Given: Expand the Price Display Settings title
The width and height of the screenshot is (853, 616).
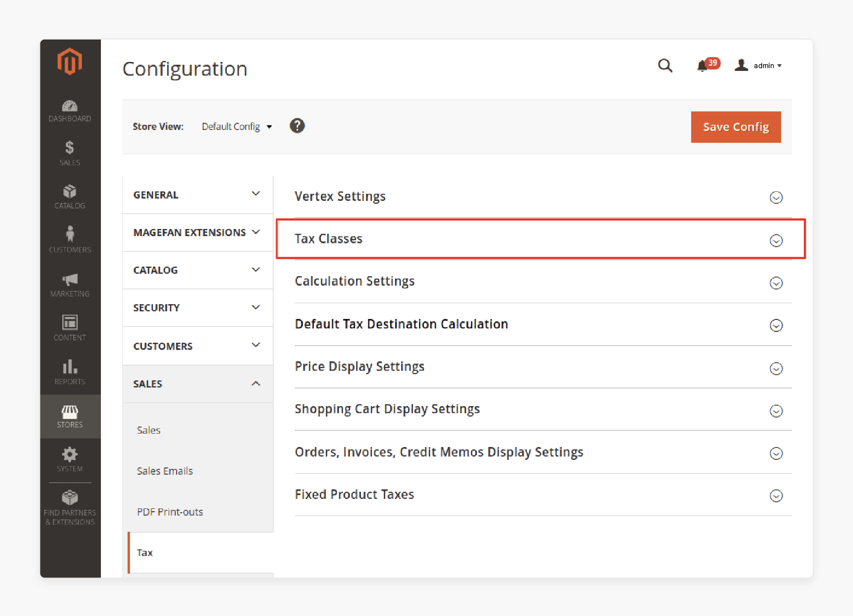Looking at the screenshot, I should click(x=359, y=367).
